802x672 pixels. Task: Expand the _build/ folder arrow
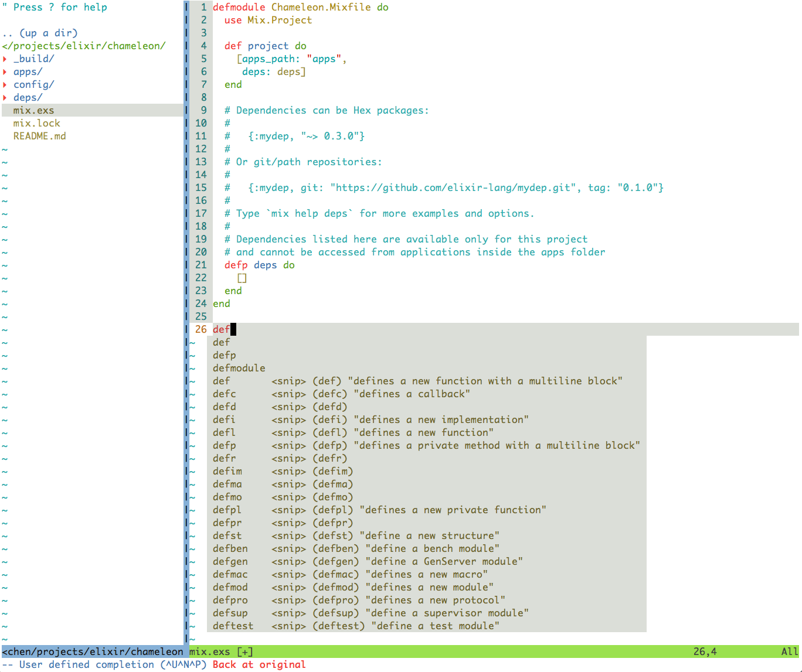pos(5,59)
